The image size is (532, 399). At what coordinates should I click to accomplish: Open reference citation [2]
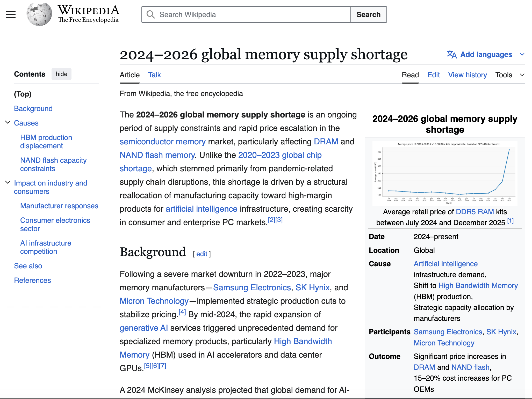pyautogui.click(x=271, y=219)
